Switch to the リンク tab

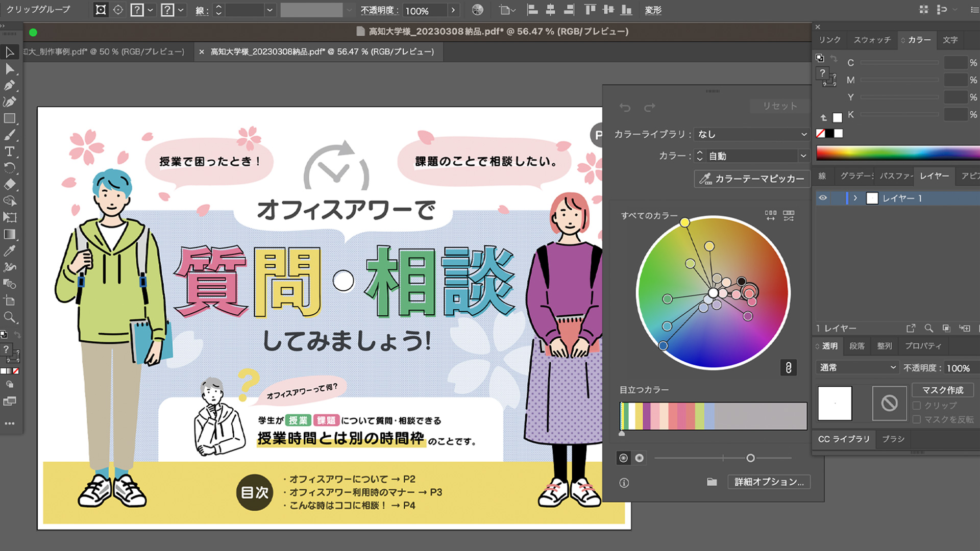click(829, 40)
